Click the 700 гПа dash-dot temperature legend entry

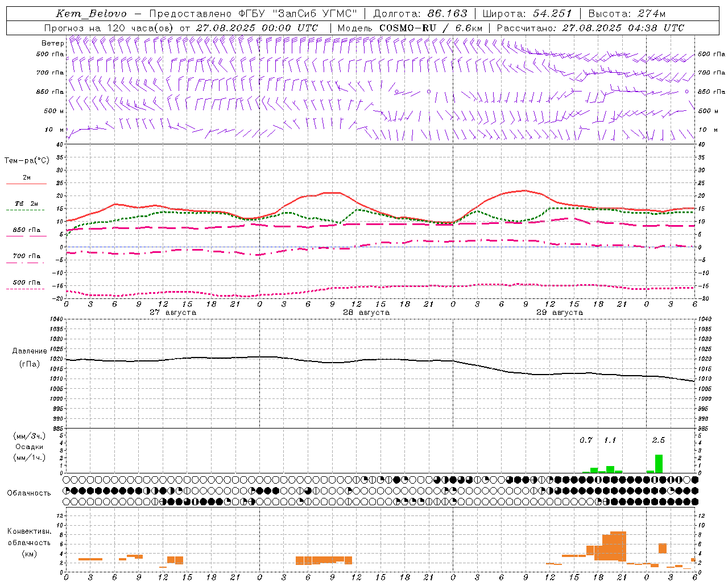coord(26,256)
